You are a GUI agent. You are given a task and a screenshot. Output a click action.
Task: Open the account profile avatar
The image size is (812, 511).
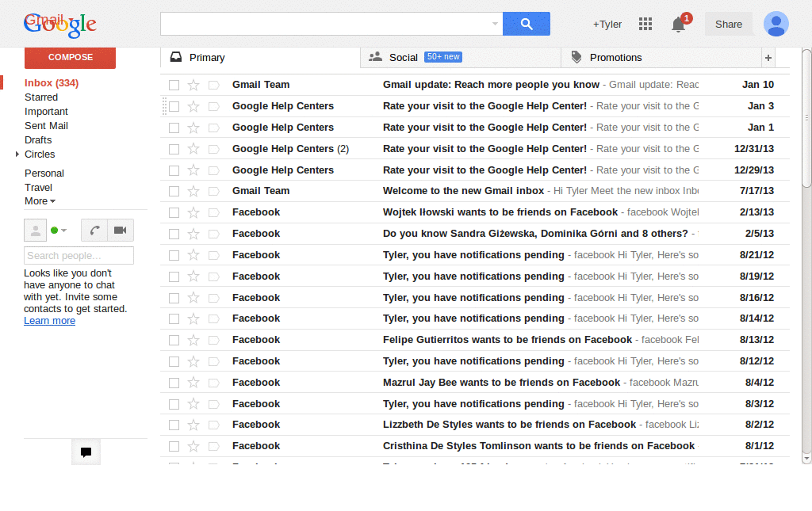(x=776, y=24)
